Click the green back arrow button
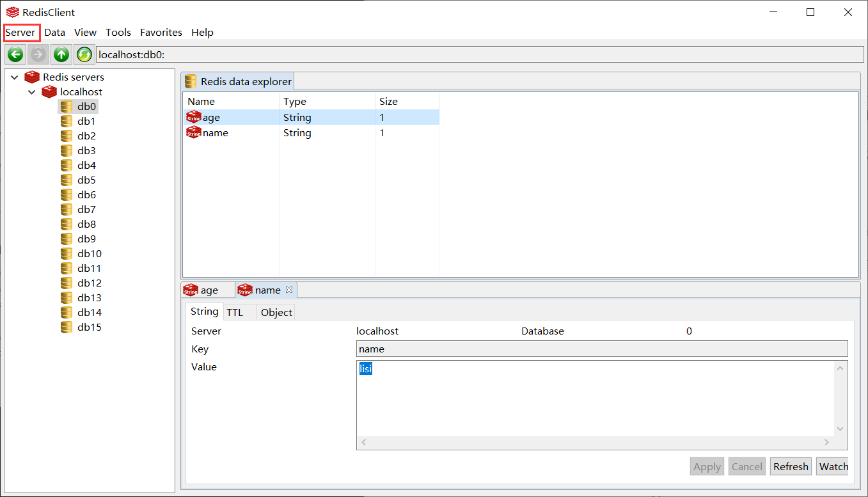This screenshot has height=497, width=868. click(16, 54)
